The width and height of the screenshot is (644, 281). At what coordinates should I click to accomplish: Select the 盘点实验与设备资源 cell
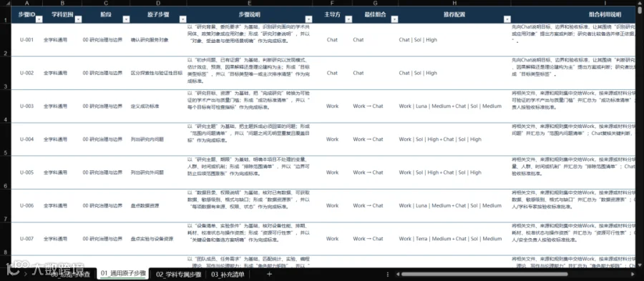(x=158, y=239)
